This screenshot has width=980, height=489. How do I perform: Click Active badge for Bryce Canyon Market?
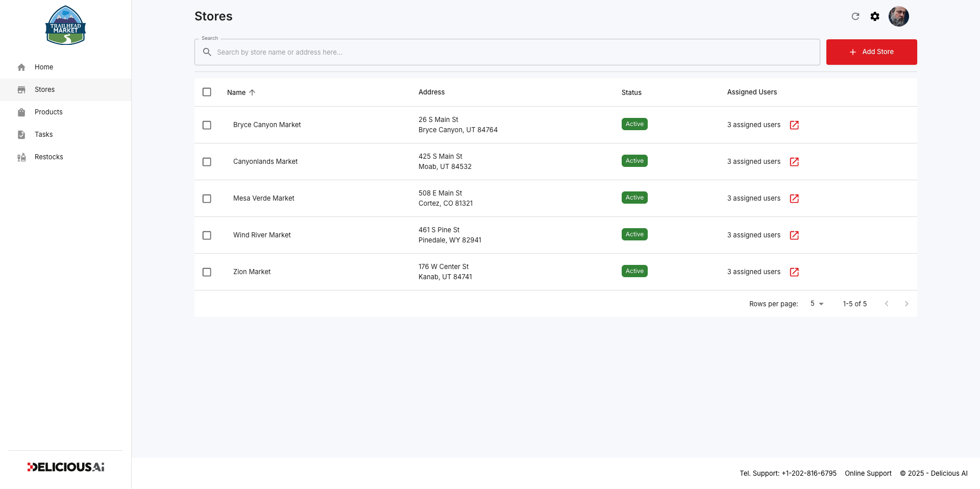coord(634,124)
